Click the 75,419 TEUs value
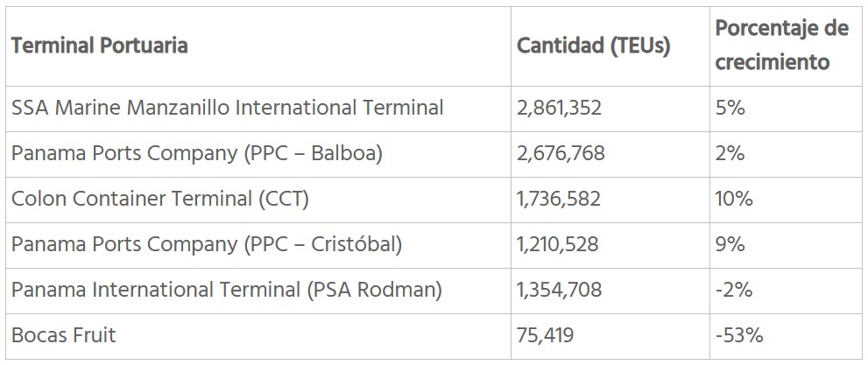Image resolution: width=868 pixels, height=365 pixels. tap(546, 335)
